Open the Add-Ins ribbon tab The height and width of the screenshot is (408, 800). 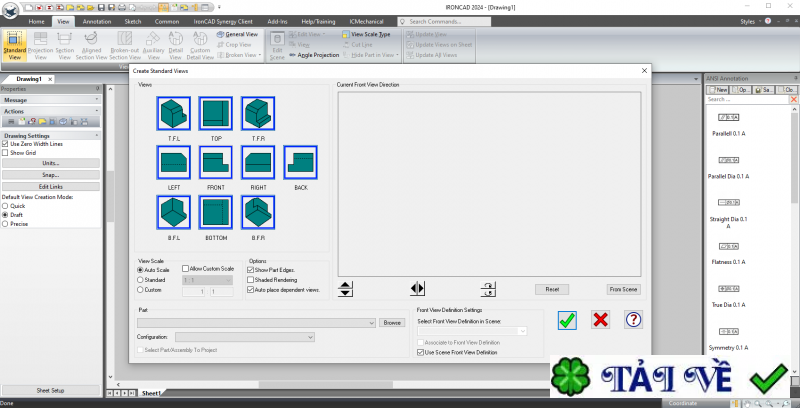tap(278, 21)
